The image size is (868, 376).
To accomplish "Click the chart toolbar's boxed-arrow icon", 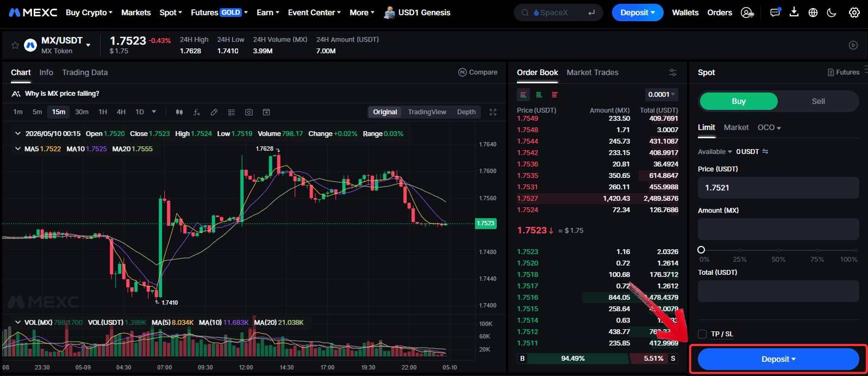I will 266,112.
